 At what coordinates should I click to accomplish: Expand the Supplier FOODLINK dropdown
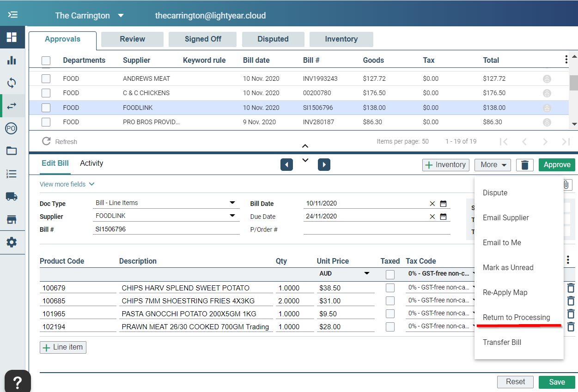pos(232,216)
